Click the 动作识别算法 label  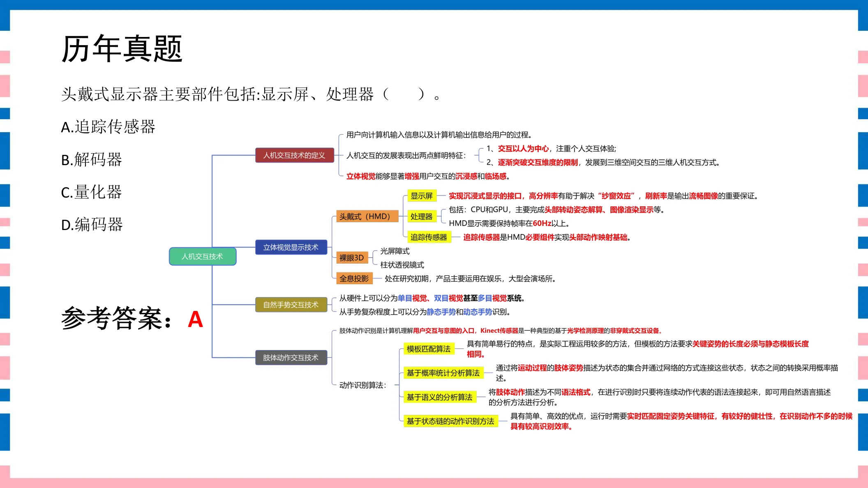point(363,385)
